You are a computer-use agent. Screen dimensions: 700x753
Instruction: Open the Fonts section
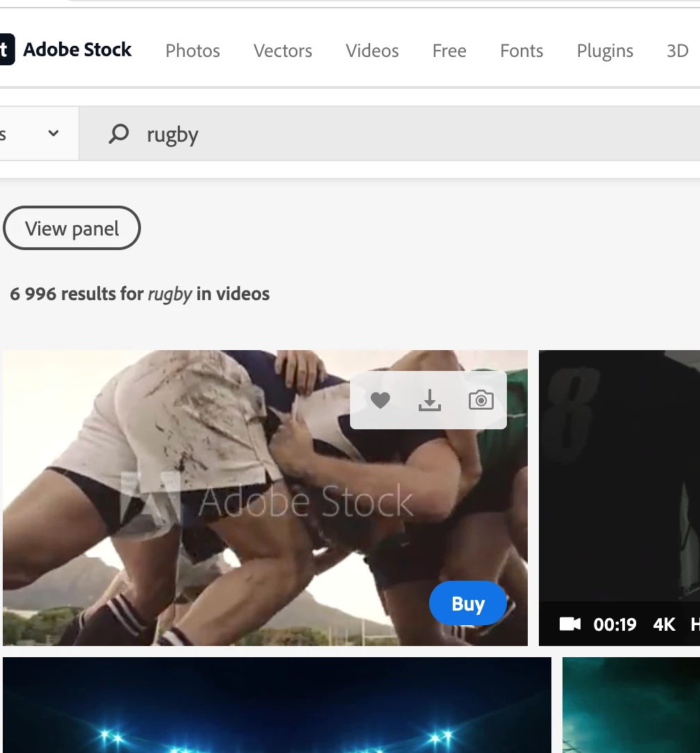pos(522,51)
